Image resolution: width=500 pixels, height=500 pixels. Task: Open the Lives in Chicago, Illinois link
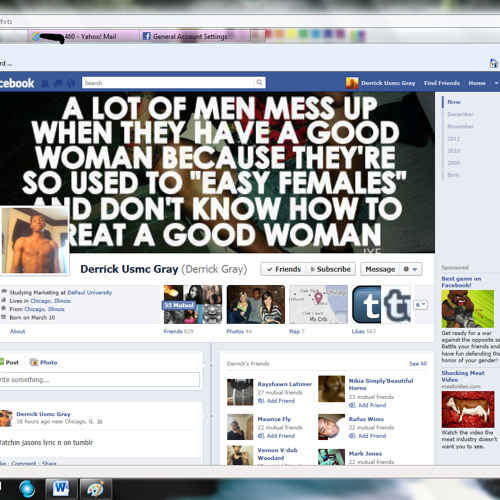50,301
